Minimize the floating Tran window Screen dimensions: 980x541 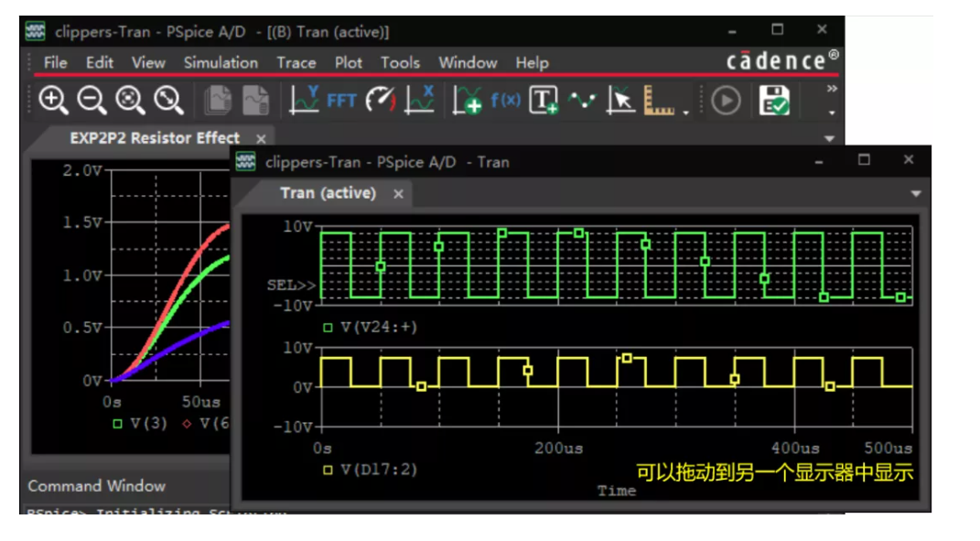pos(819,161)
